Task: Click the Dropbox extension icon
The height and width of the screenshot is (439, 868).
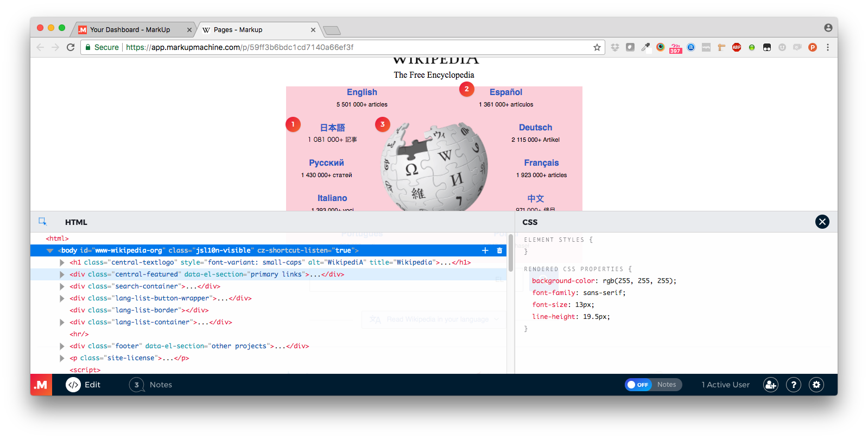Action: click(615, 47)
